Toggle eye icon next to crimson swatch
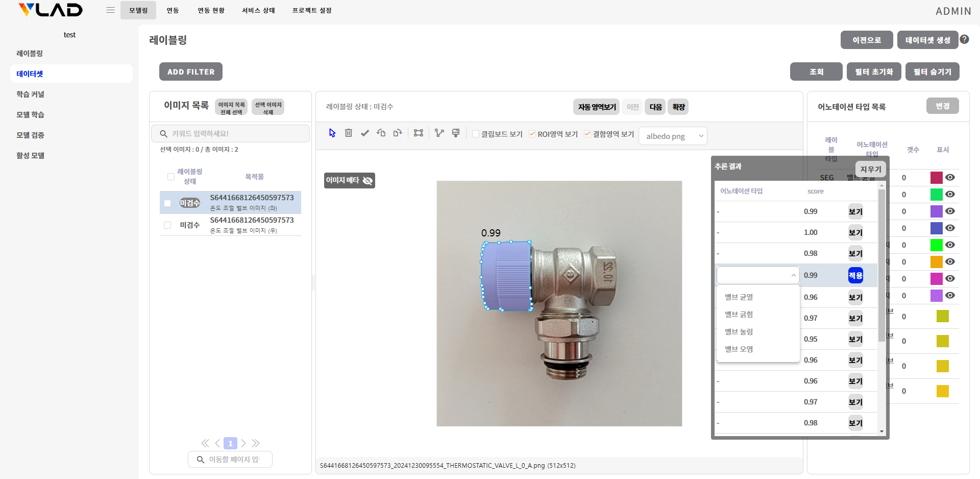This screenshot has width=980, height=479. click(x=950, y=177)
